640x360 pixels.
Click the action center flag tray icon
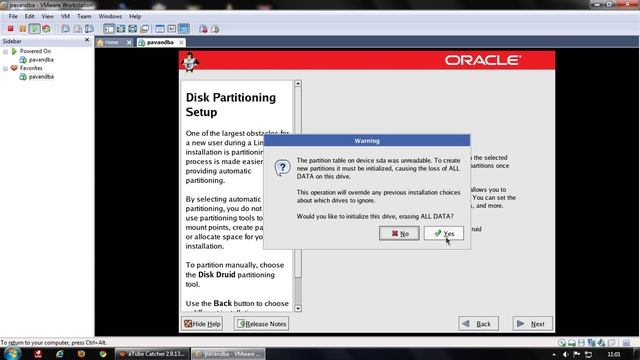tap(577, 354)
